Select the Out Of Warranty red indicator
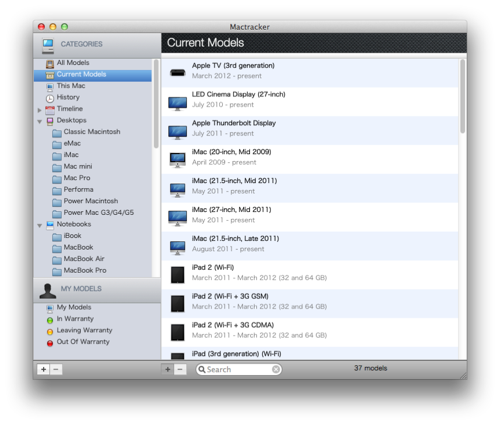500x425 pixels. (x=50, y=343)
